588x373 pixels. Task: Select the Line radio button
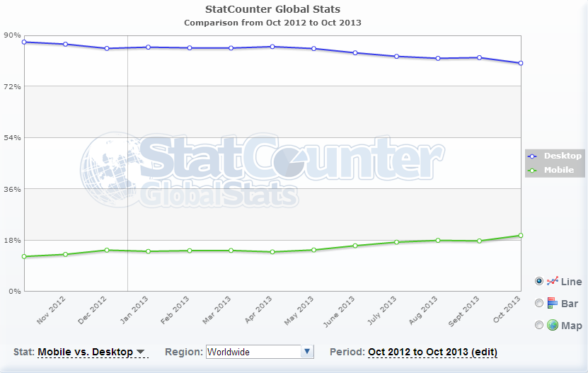pos(539,281)
